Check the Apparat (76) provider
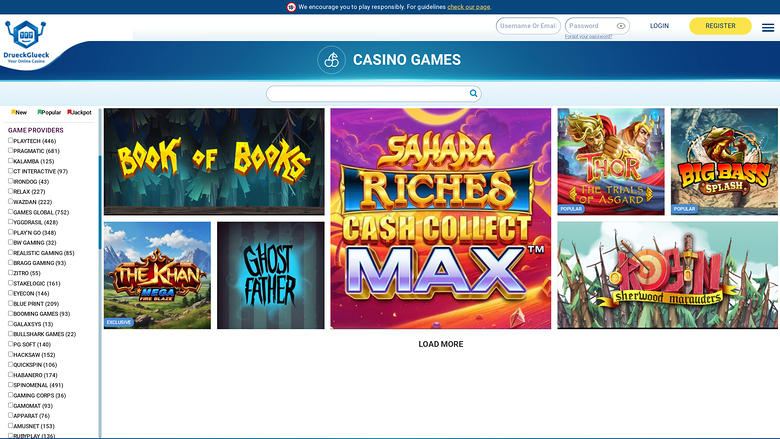780x439 pixels. (10, 416)
